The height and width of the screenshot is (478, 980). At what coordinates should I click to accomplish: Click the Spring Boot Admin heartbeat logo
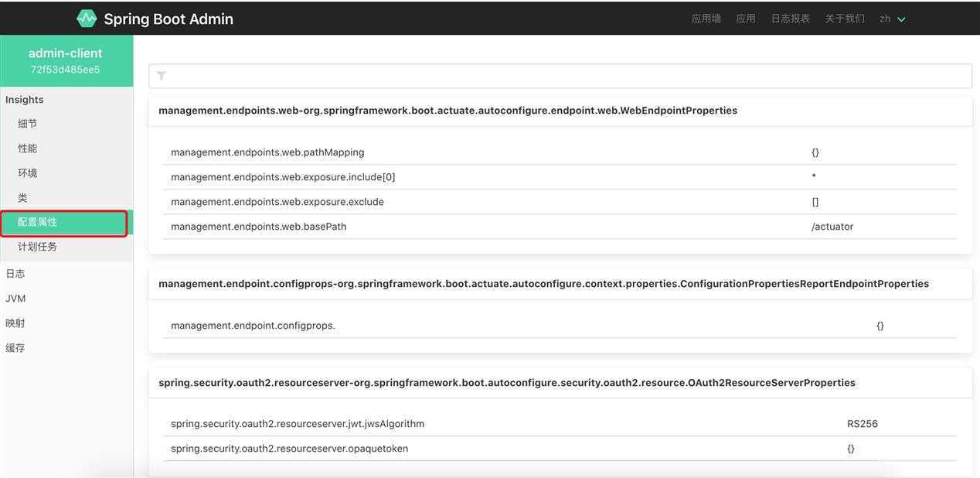click(x=87, y=19)
